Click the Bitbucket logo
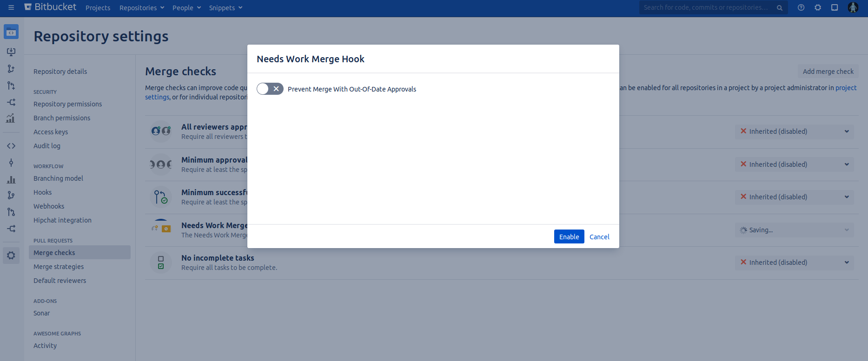Viewport: 868px width, 361px height. (x=50, y=7)
